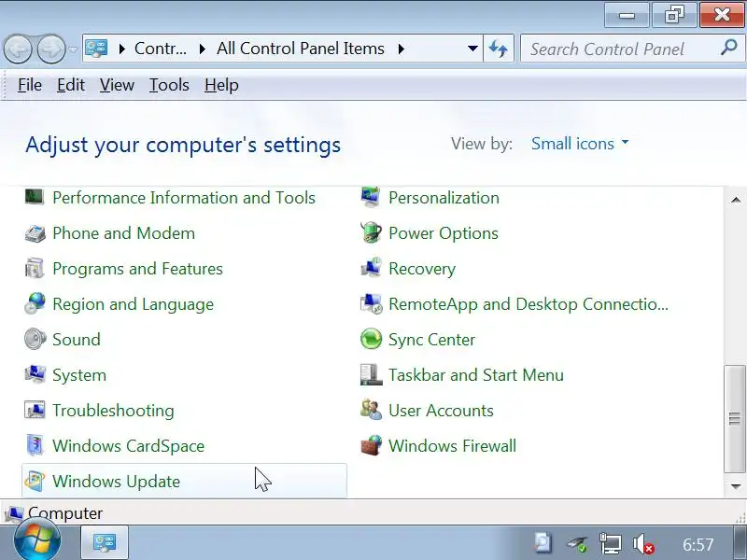Click the Region and Language globe icon

(x=35, y=304)
